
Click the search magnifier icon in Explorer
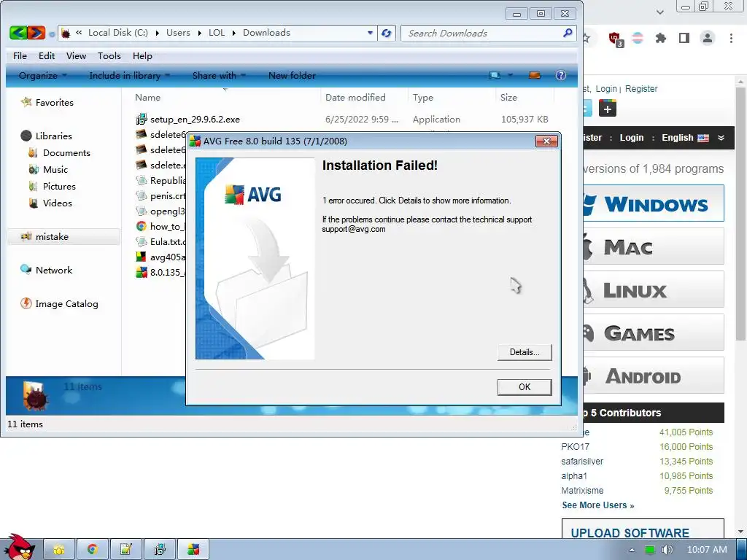point(568,33)
